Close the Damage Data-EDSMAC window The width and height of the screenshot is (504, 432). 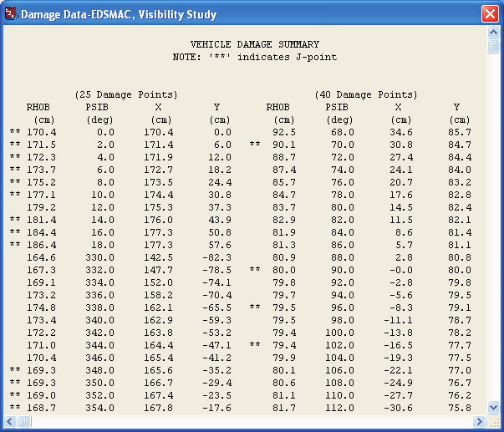pos(490,14)
